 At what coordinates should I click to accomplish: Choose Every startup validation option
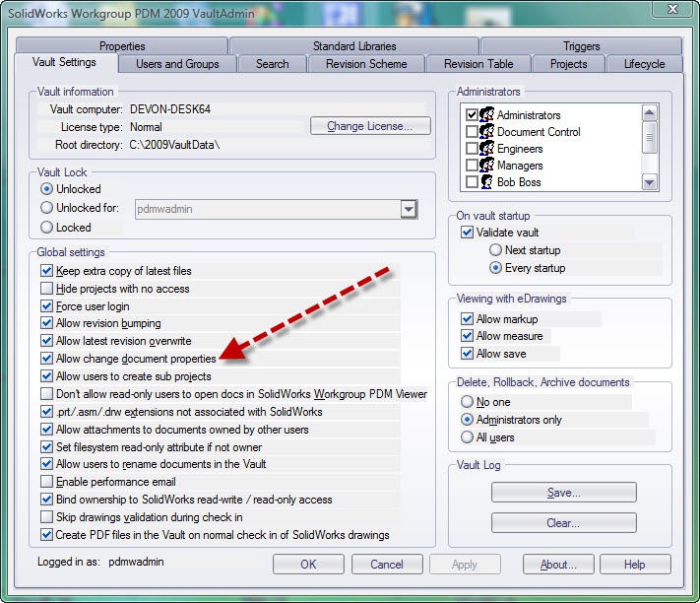point(495,268)
